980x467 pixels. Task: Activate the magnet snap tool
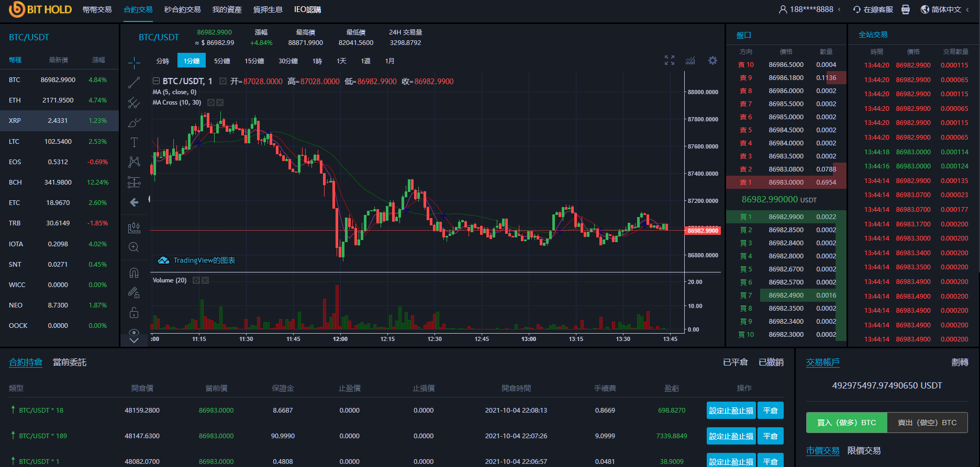134,272
